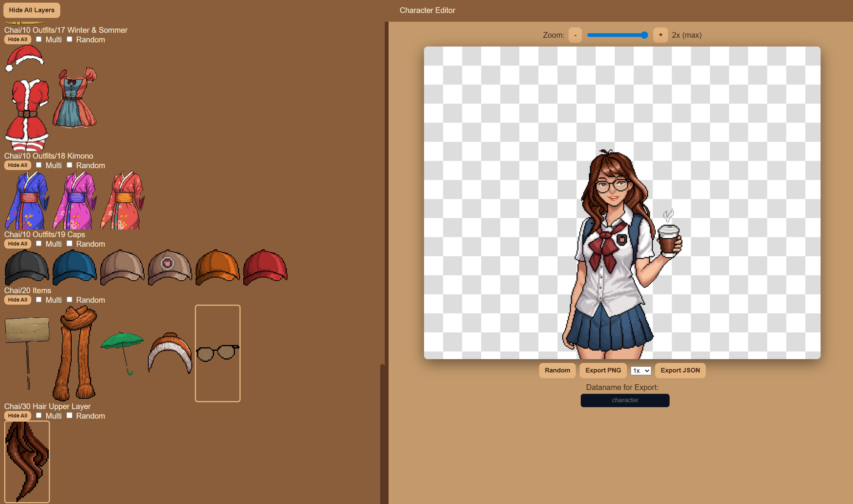Pick the orange knitted scarf item
853x504 pixels.
(x=75, y=353)
